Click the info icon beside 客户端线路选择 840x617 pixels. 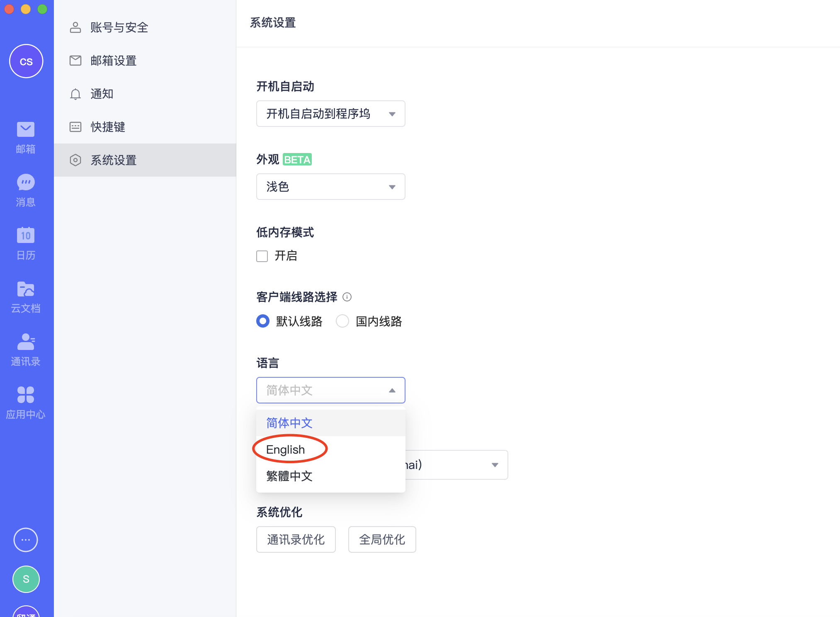coord(347,297)
